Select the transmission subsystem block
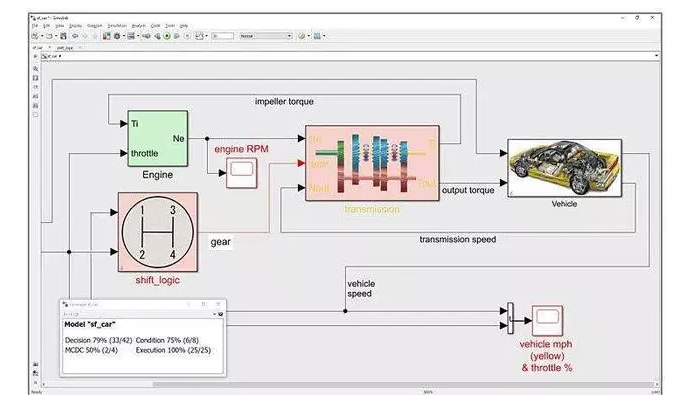Image resolution: width=700 pixels, height=413 pixels. point(371,163)
